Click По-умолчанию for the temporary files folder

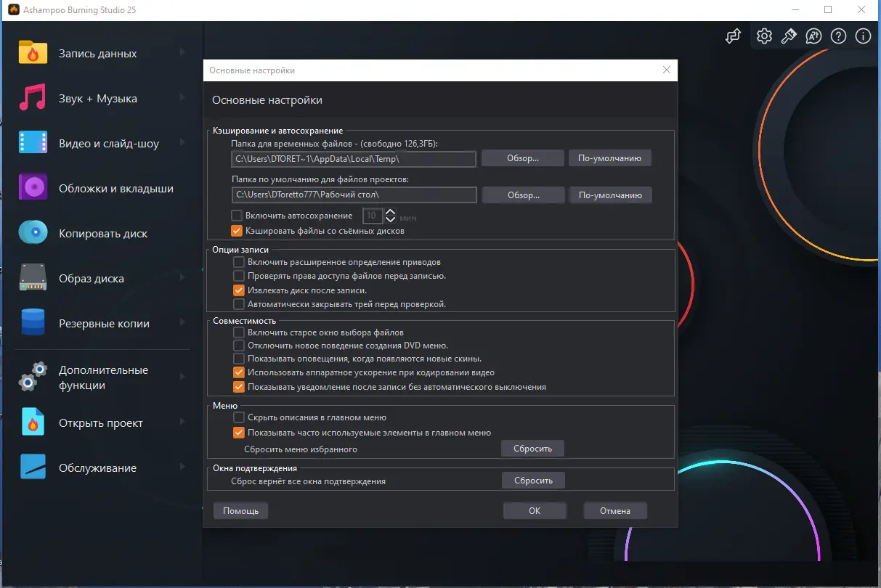610,158
